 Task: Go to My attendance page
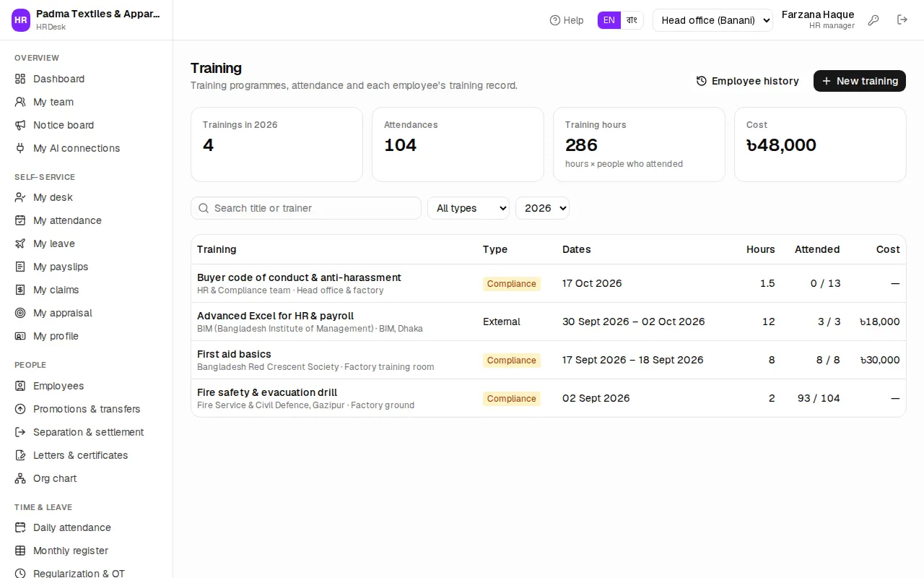tap(87, 220)
